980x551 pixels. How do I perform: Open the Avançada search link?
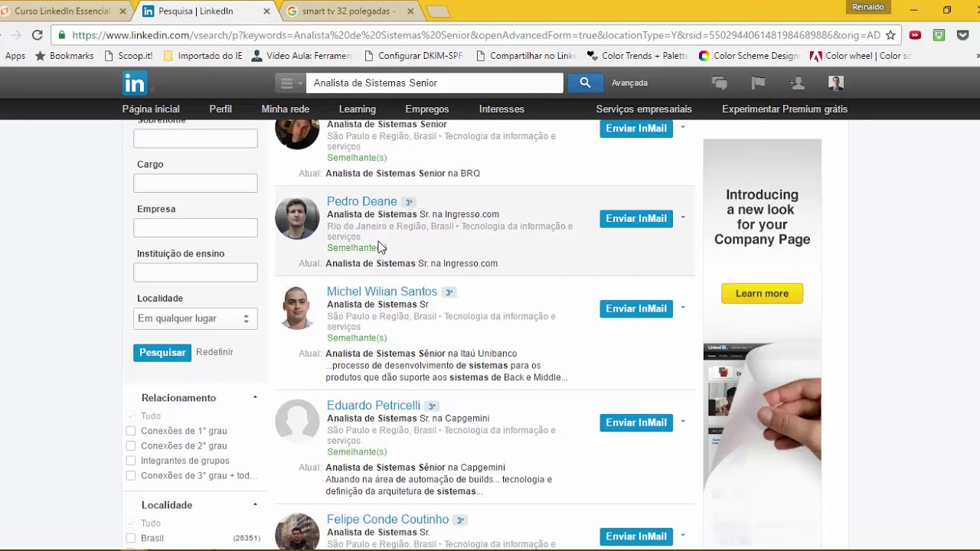(x=629, y=83)
